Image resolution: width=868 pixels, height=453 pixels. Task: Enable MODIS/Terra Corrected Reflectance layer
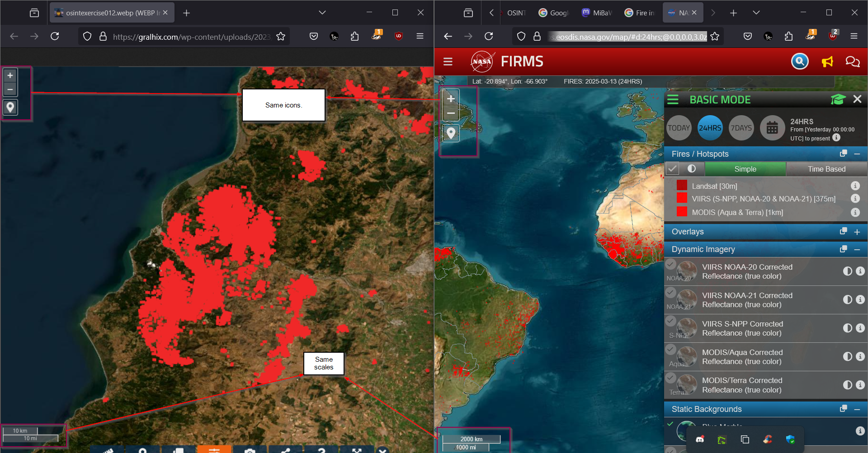(671, 378)
